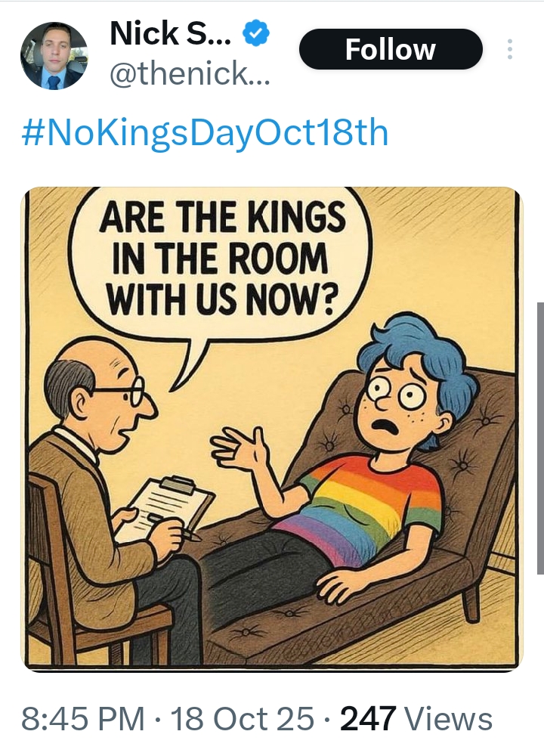
Task: Click the 18 Oct 25 date
Action: tap(243, 718)
